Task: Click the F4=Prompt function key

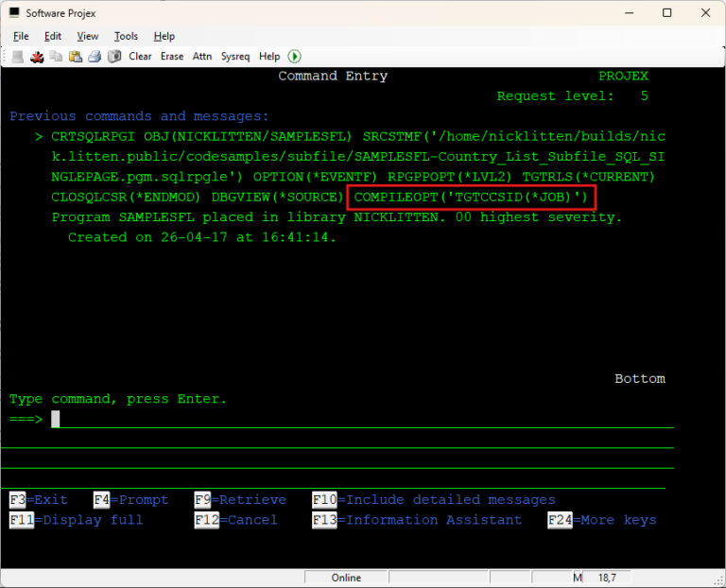Action: pos(131,500)
